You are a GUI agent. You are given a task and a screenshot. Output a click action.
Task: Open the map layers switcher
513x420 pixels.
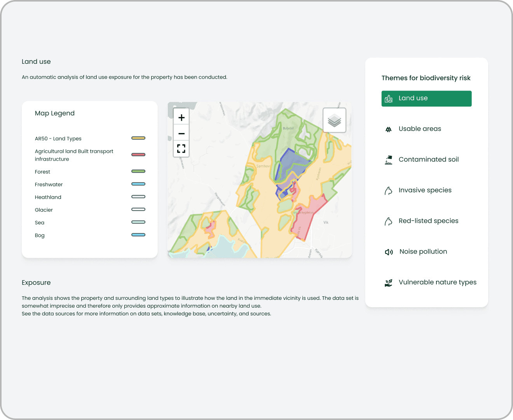[334, 120]
